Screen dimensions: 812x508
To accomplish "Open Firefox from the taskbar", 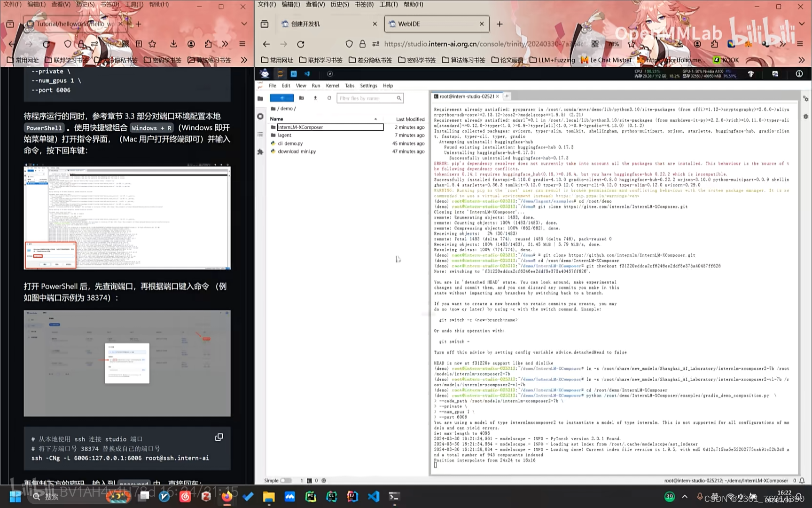I will point(227,496).
